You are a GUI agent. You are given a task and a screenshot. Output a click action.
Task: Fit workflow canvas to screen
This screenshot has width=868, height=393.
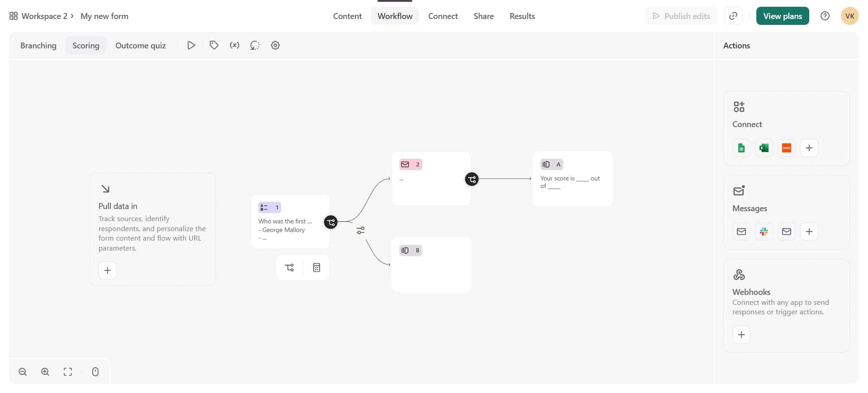[x=68, y=372]
